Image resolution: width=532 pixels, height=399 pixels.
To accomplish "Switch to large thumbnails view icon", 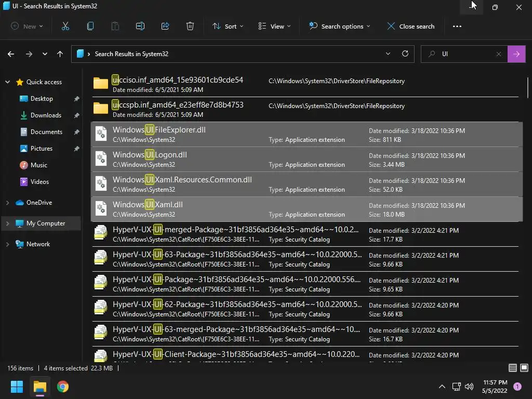I will click(524, 368).
